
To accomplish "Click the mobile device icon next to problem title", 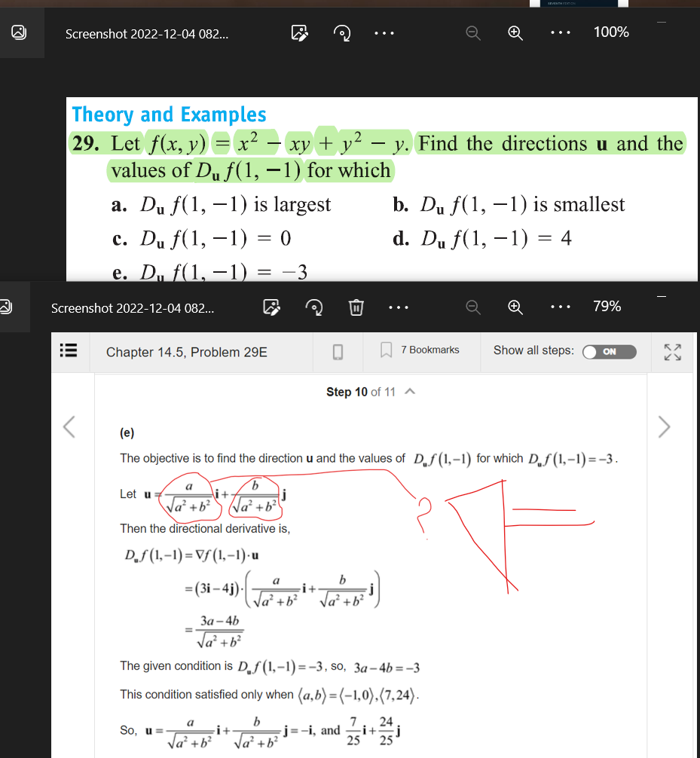I will 337,350.
